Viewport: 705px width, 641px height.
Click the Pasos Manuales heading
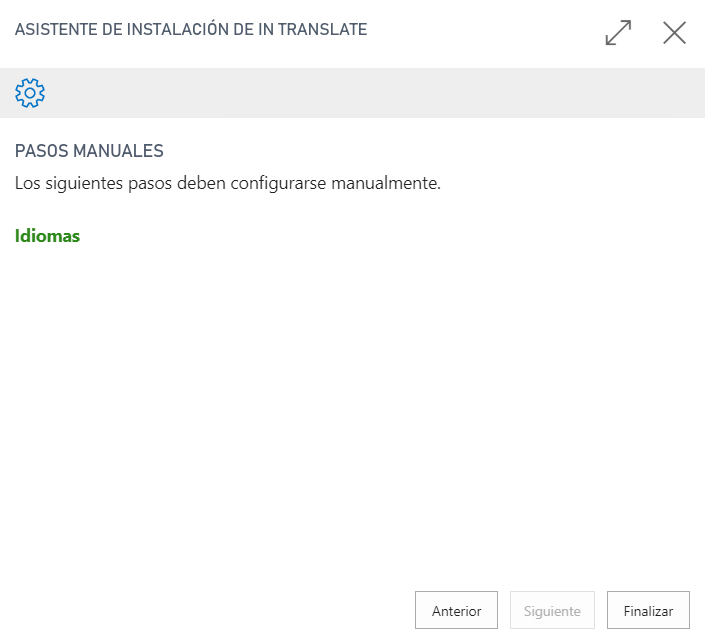pyautogui.click(x=89, y=151)
